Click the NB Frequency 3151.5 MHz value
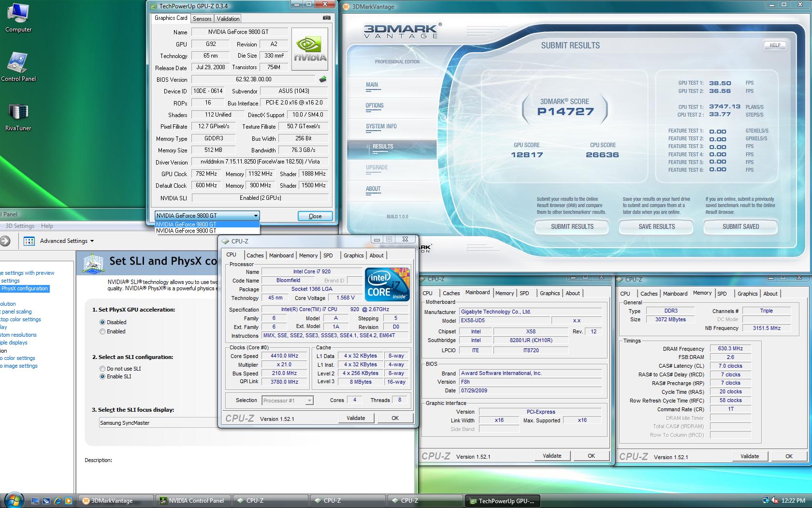The width and height of the screenshot is (812, 508). [x=767, y=328]
